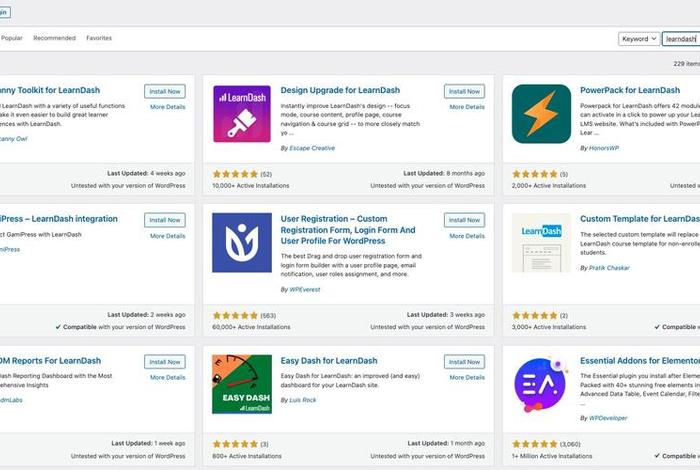Install Easy Dash for LearnDash now
This screenshot has width=700, height=470.
click(x=464, y=362)
